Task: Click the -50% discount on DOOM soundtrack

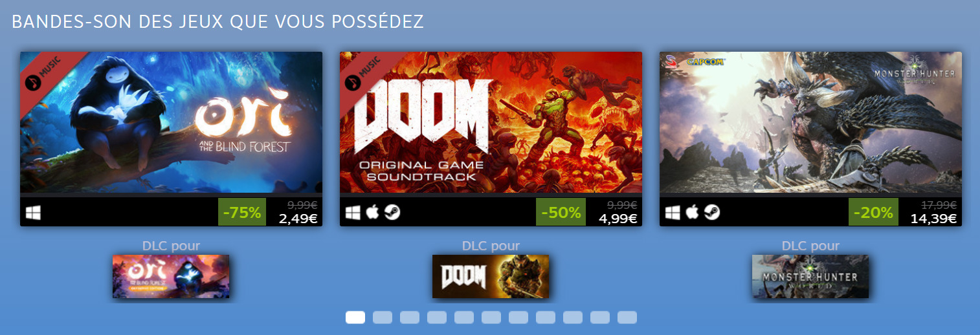Action: click(x=561, y=212)
